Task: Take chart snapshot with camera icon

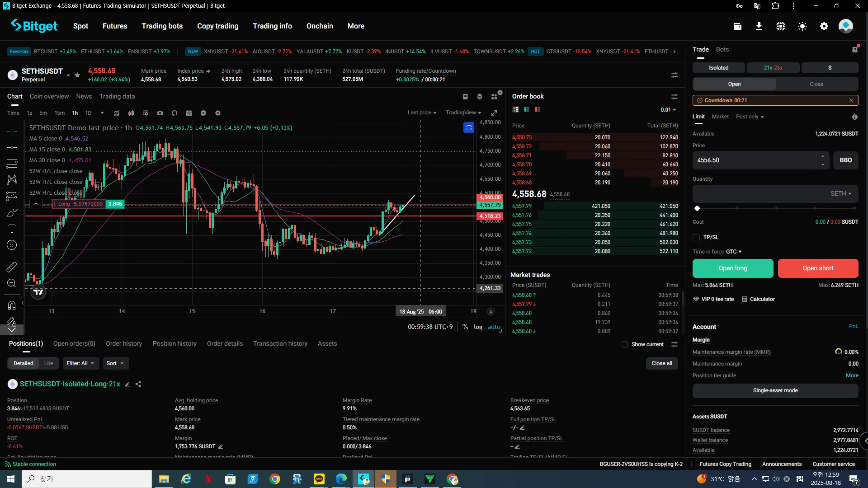Action: 160,113
